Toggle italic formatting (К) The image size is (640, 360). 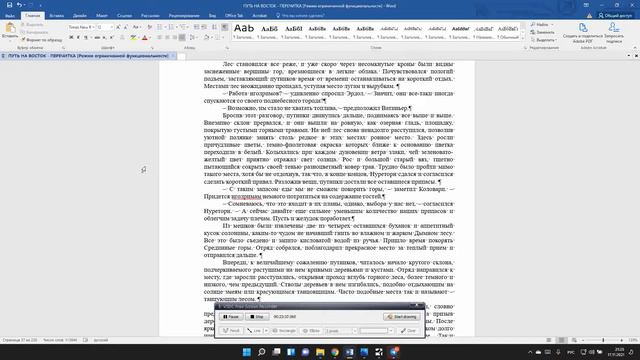[x=78, y=38]
